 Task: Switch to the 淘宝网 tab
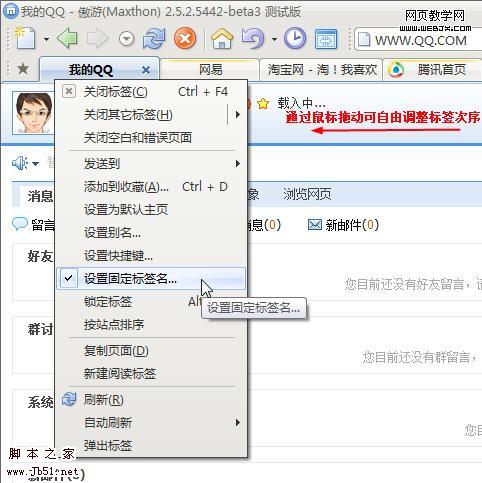321,70
